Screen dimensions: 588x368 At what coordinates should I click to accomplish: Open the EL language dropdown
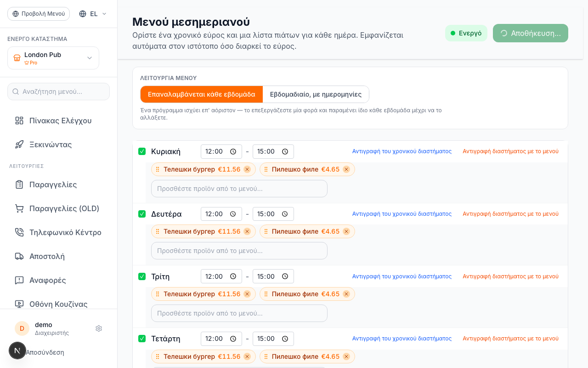coord(93,14)
